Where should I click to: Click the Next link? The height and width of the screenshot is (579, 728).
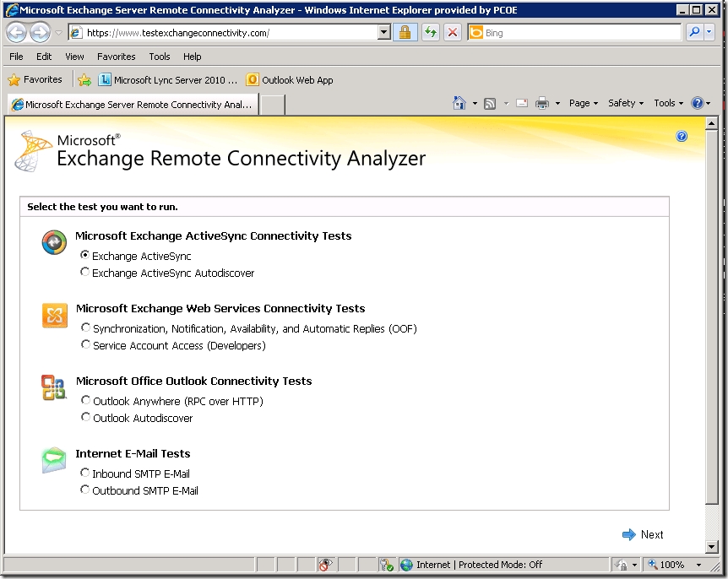pyautogui.click(x=652, y=534)
